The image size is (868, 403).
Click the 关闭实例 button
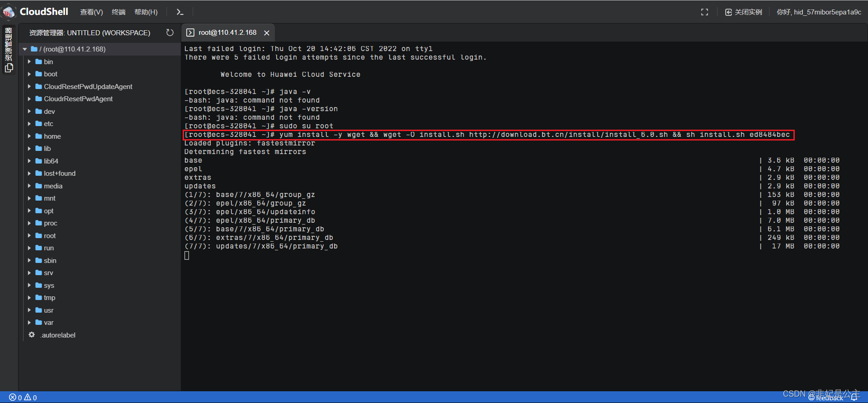click(744, 12)
